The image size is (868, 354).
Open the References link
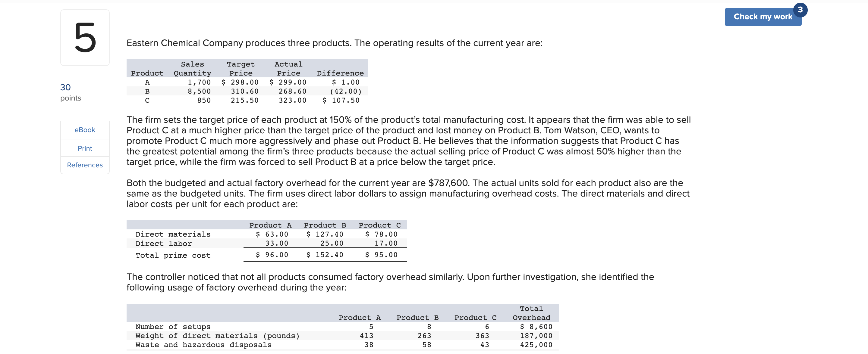pyautogui.click(x=85, y=165)
